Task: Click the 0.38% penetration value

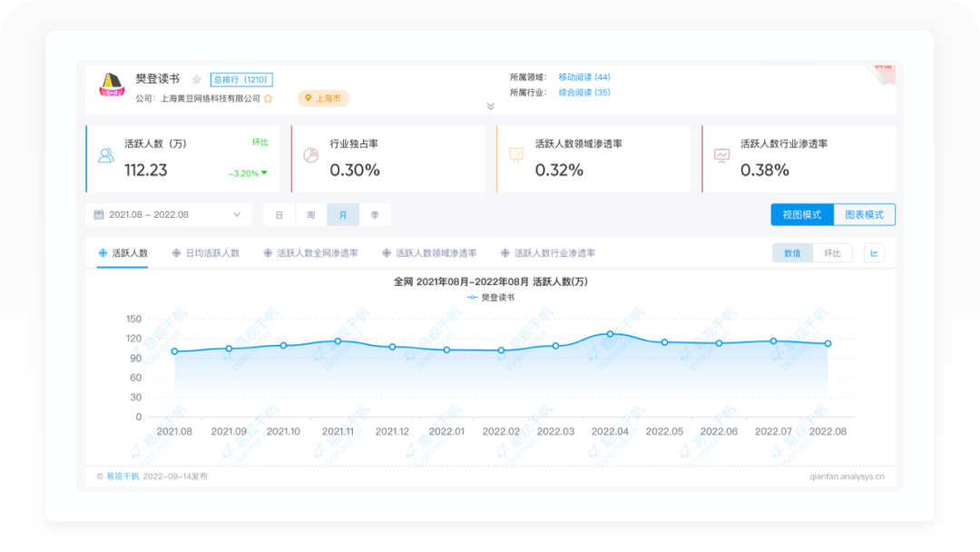Action: click(764, 170)
